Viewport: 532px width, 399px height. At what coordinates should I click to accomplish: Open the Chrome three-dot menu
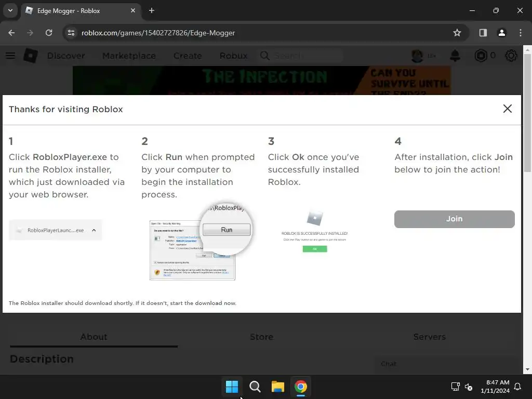point(521,33)
